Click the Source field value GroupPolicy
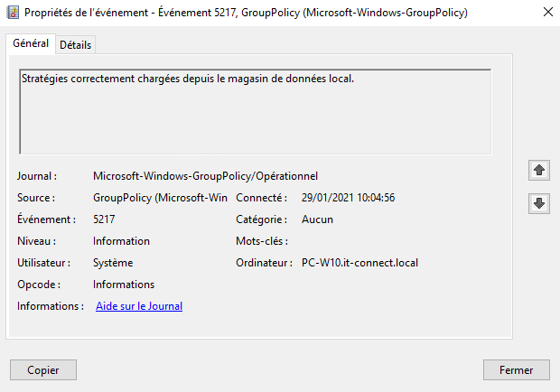560x392 pixels. click(160, 198)
